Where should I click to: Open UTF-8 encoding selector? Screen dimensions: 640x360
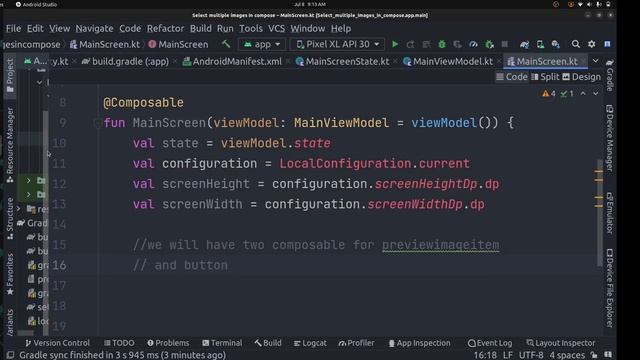click(531, 355)
